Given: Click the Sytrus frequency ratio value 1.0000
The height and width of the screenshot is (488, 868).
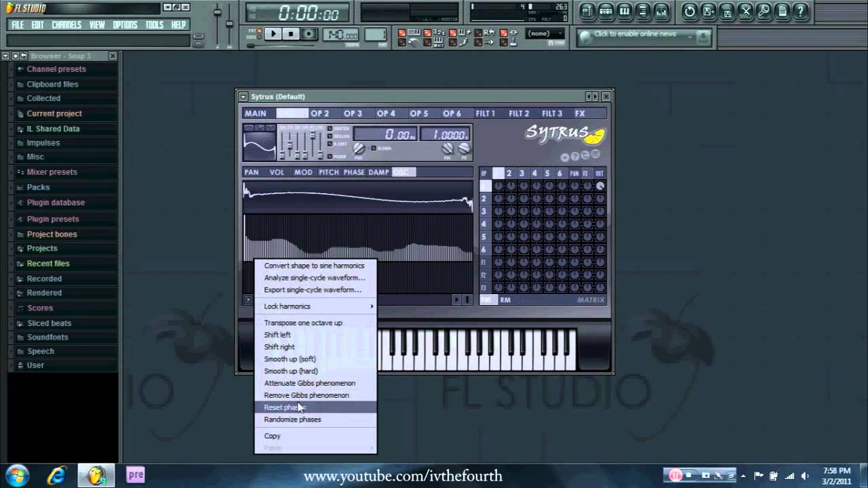Looking at the screenshot, I should pyautogui.click(x=446, y=135).
